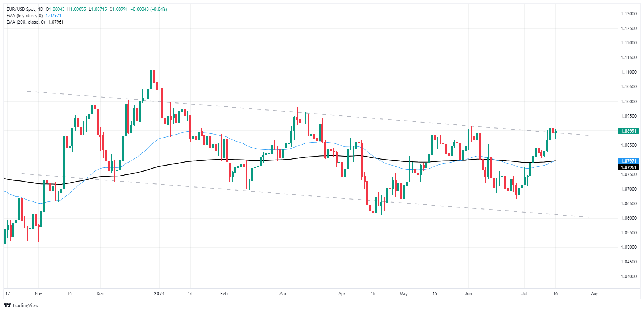Click the 1.07971 value beside EMA 50
The height and width of the screenshot is (312, 644).
click(53, 16)
